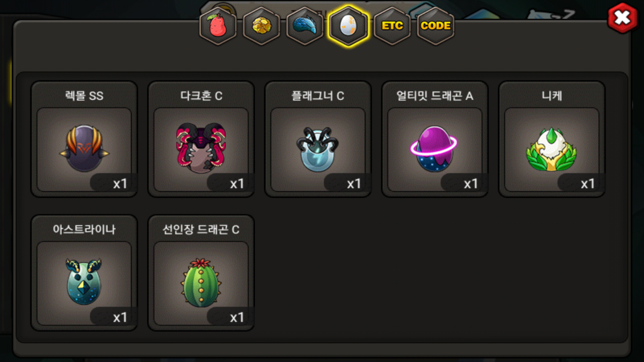This screenshot has width=644, height=362.
Task: Choose the 플래그너 C egg icon
Action: click(318, 149)
